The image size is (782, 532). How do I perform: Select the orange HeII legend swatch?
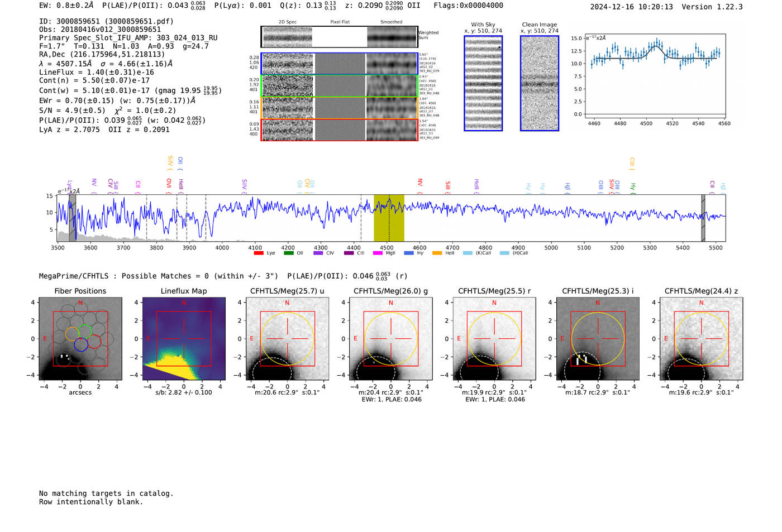click(437, 253)
